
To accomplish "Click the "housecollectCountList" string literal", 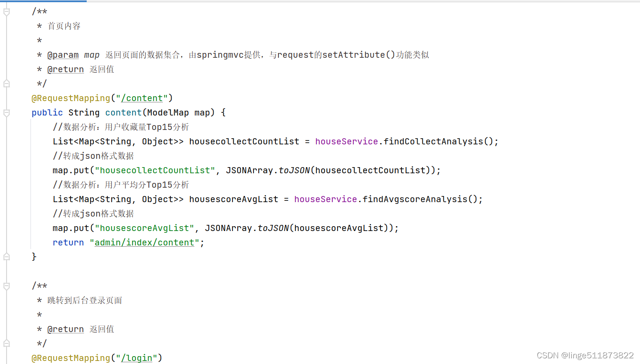I will (x=155, y=171).
